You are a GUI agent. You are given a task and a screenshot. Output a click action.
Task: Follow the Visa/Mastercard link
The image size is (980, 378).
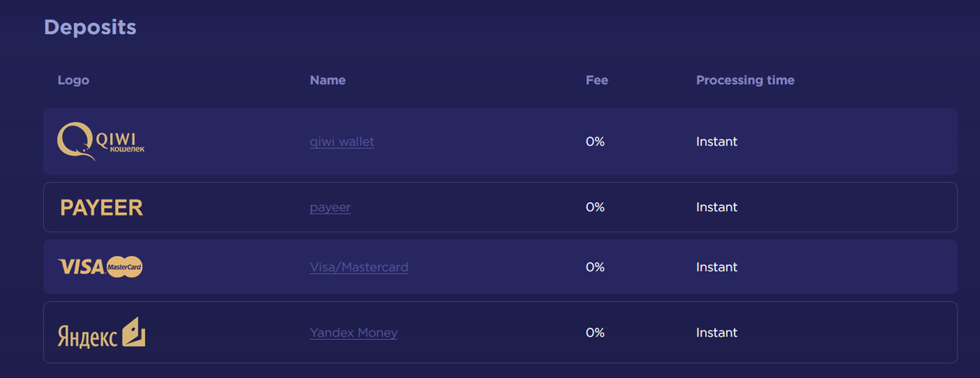[x=359, y=267]
